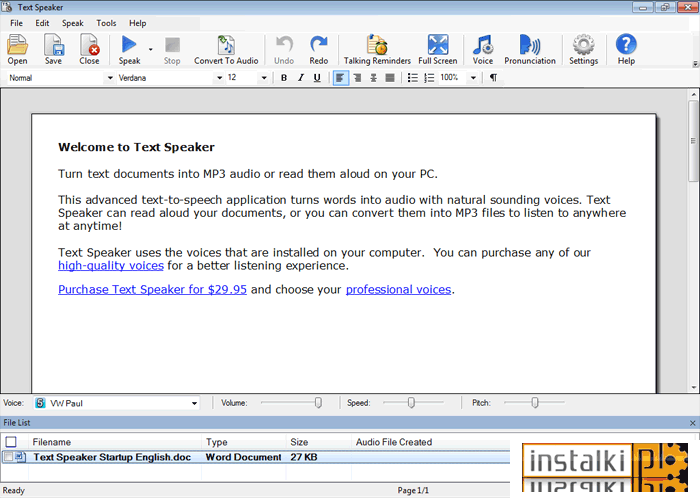Viewport: 700px width, 498px height.
Task: Click the Speed slider
Action: pos(413,403)
